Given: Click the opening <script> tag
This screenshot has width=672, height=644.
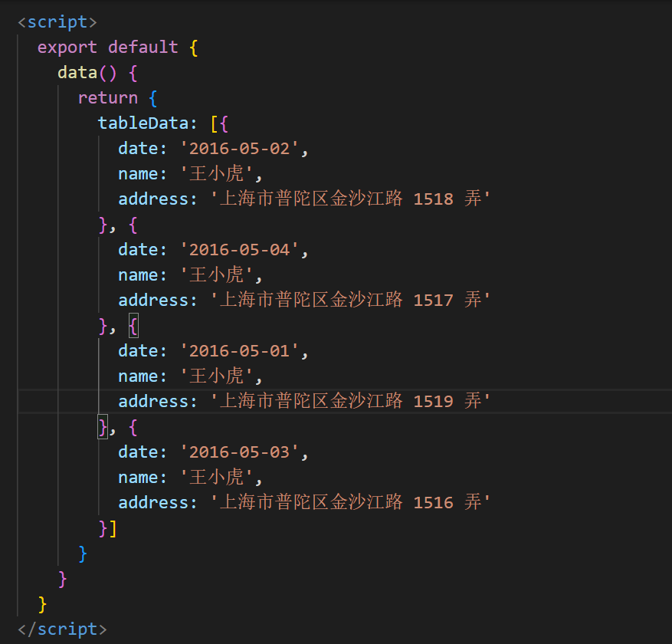Looking at the screenshot, I should 57,22.
